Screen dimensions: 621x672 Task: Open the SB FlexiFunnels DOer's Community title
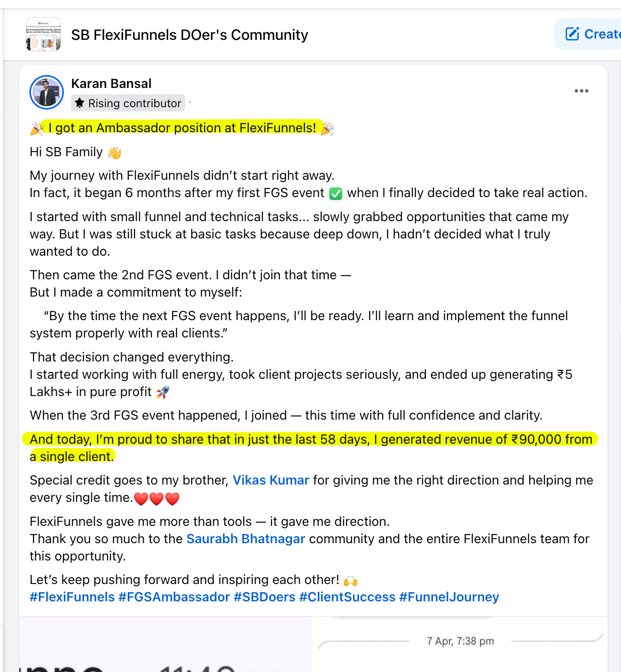[x=189, y=35]
